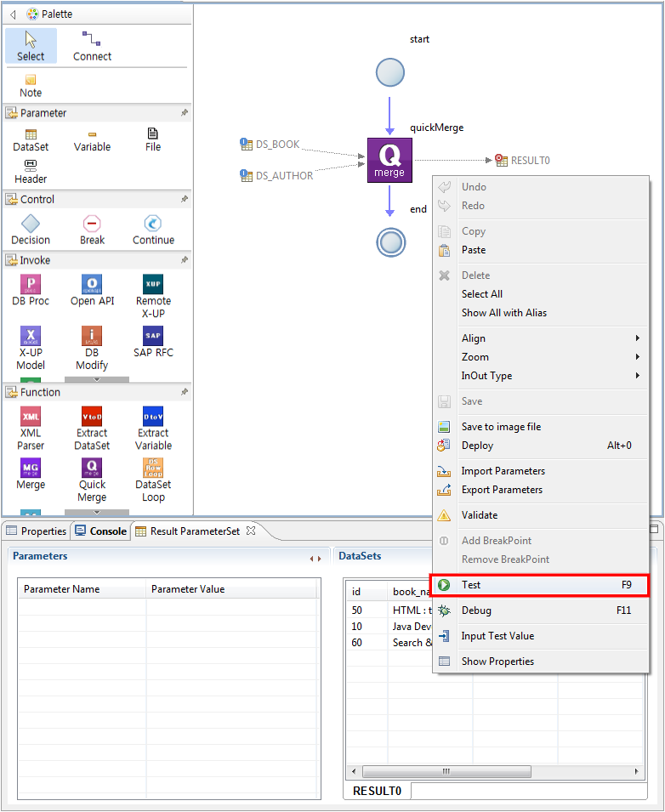
Task: Choose Show Properties
Action: [x=540, y=662]
